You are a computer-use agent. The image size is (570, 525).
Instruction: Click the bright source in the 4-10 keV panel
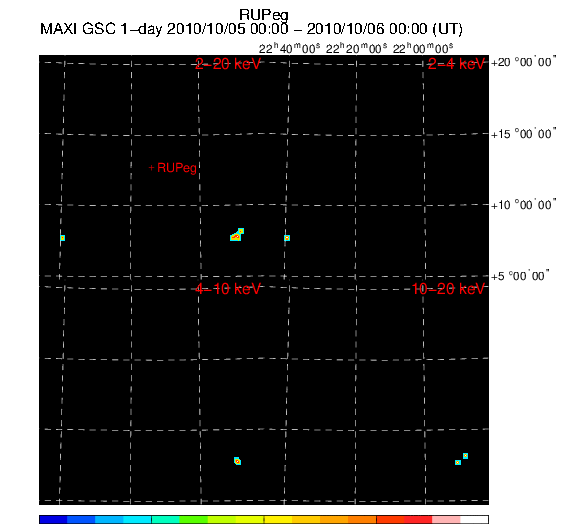(x=237, y=461)
